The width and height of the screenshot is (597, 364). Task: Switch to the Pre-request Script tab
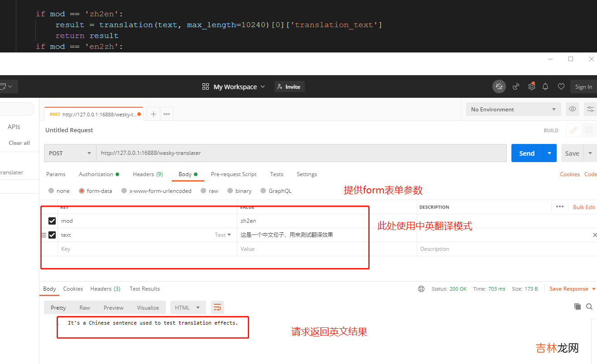point(234,174)
